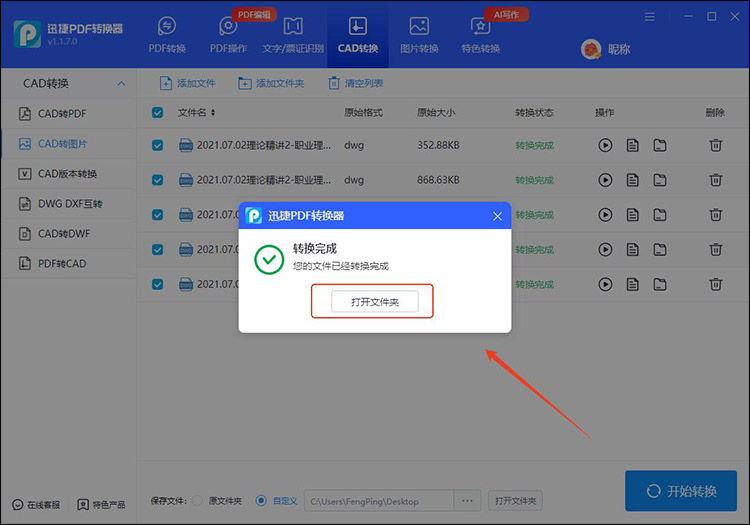Open file icon in fifth file row
Screen dimensions: 750x525
[632, 284]
